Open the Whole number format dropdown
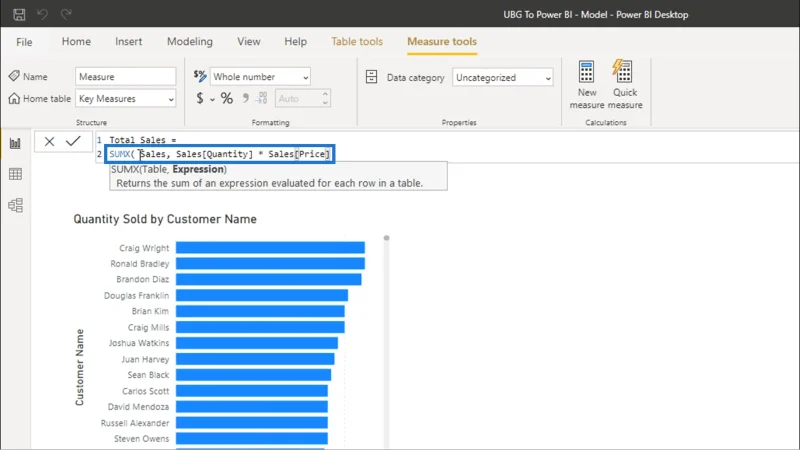800x450 pixels. pyautogui.click(x=260, y=77)
